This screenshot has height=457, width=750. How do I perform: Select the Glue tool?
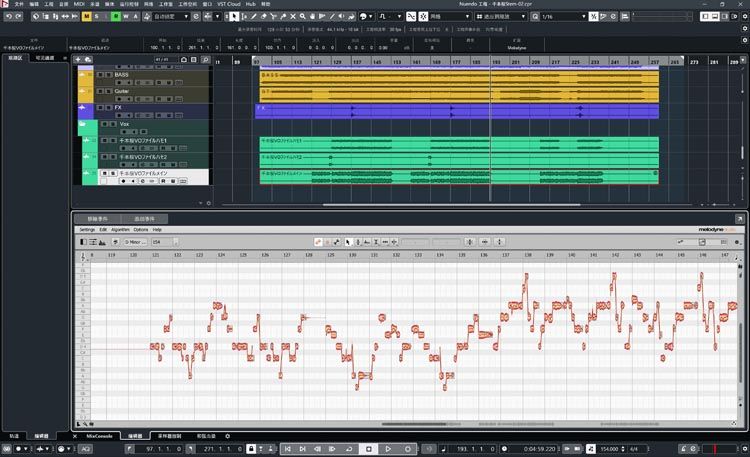[x=283, y=16]
